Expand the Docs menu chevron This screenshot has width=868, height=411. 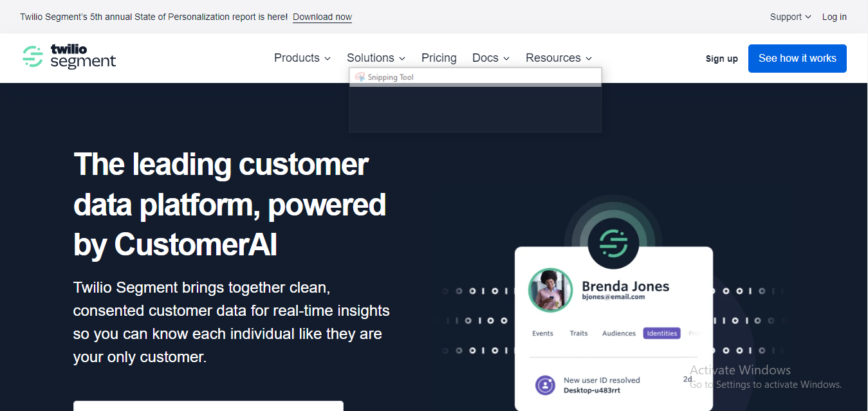(506, 59)
